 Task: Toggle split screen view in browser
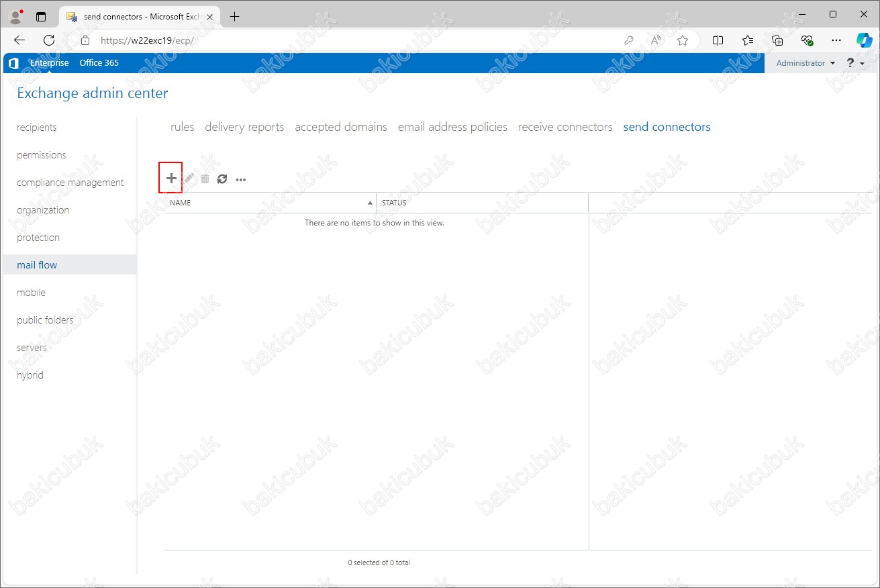pos(718,40)
